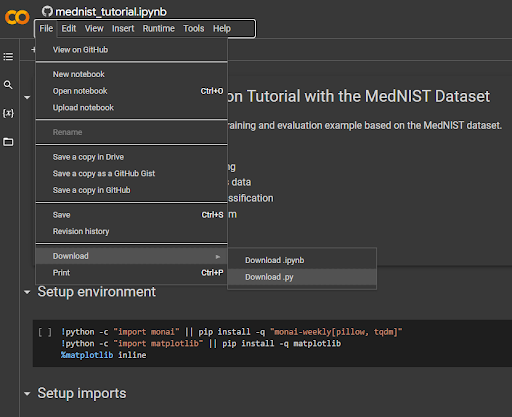The image size is (512, 417).
Task: Open the Help menu
Action: click(x=222, y=29)
